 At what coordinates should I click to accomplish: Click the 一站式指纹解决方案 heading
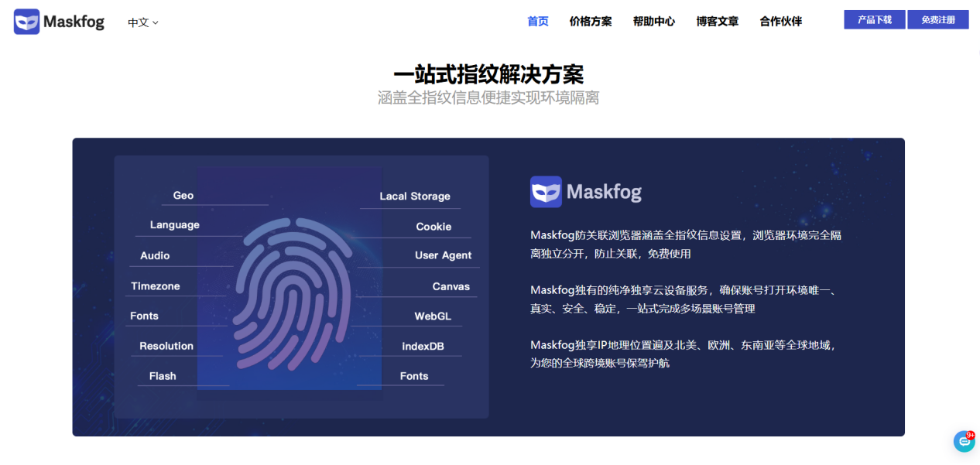[x=488, y=74]
